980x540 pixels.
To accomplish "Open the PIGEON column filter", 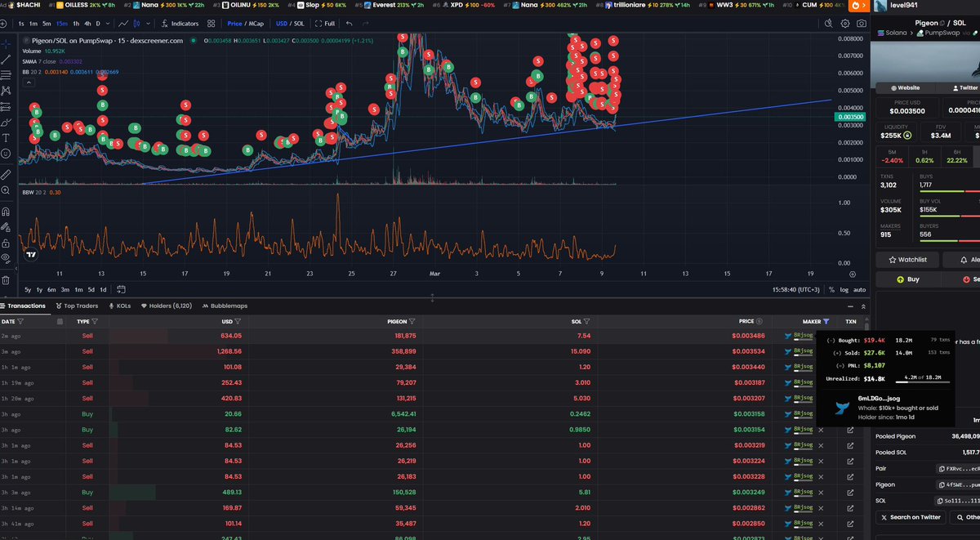I will point(412,322).
